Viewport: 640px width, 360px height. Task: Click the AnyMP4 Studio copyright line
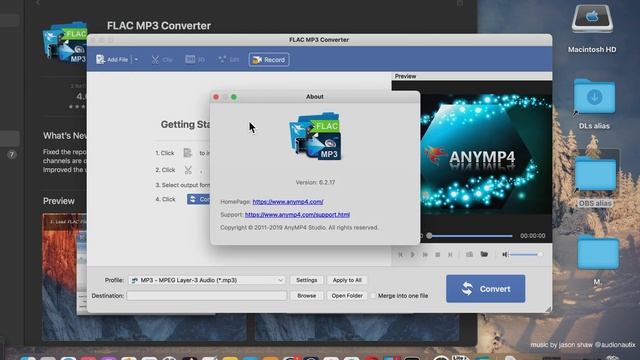[x=299, y=227]
